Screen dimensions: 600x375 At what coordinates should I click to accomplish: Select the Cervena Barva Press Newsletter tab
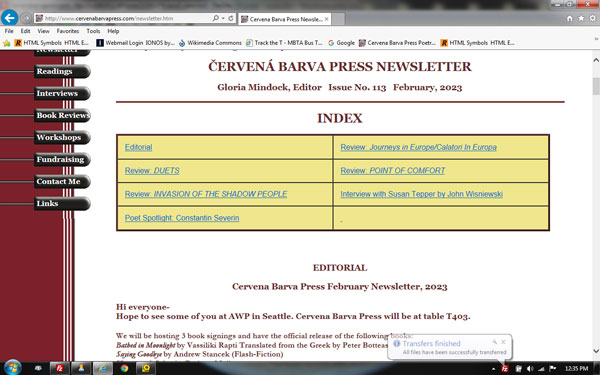[284, 19]
